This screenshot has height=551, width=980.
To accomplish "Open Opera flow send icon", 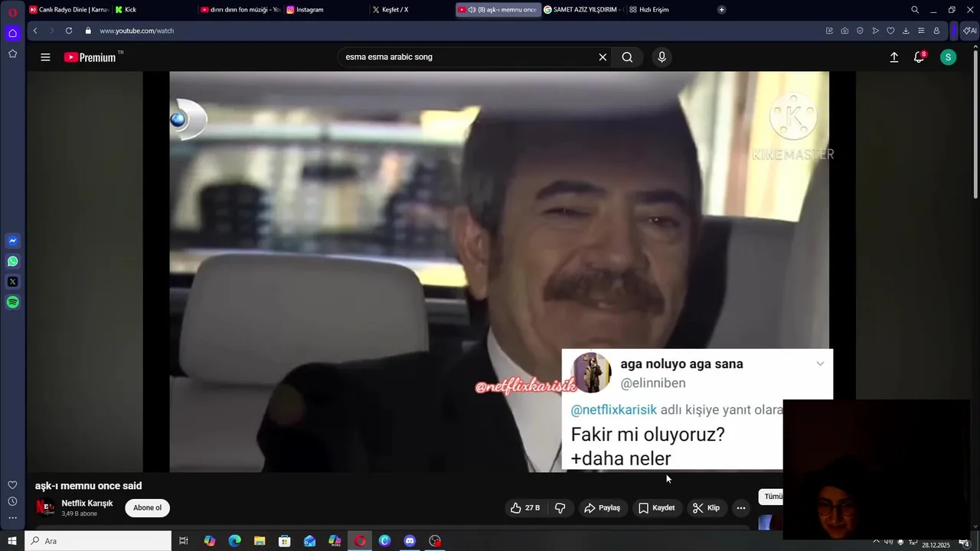I will tap(875, 31).
